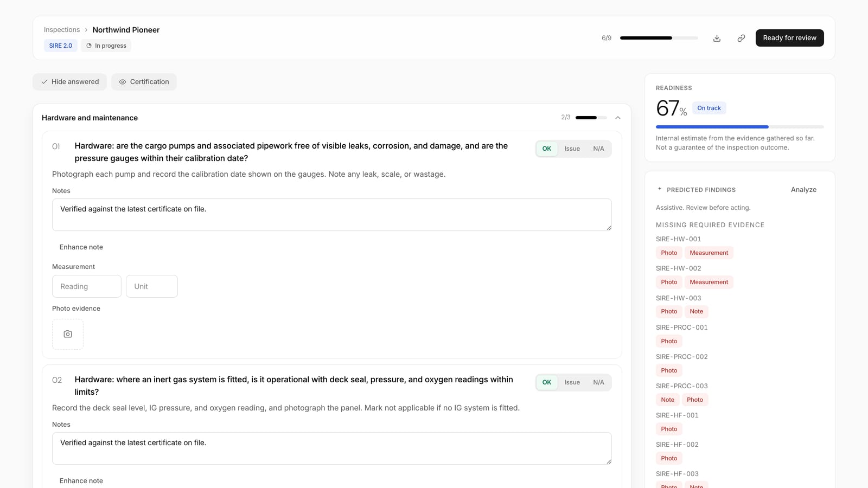Click Enhance note under question 02
Screen dimensions: 868x488
pos(81,481)
